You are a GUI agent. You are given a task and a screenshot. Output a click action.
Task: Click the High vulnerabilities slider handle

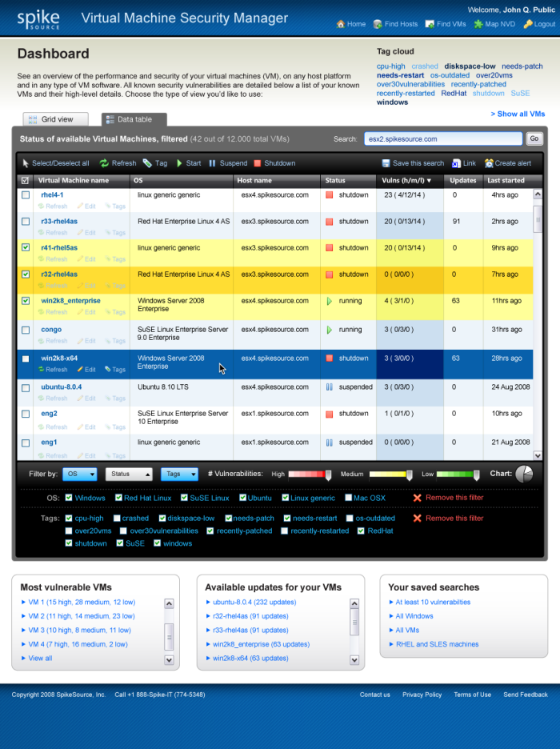[329, 475]
